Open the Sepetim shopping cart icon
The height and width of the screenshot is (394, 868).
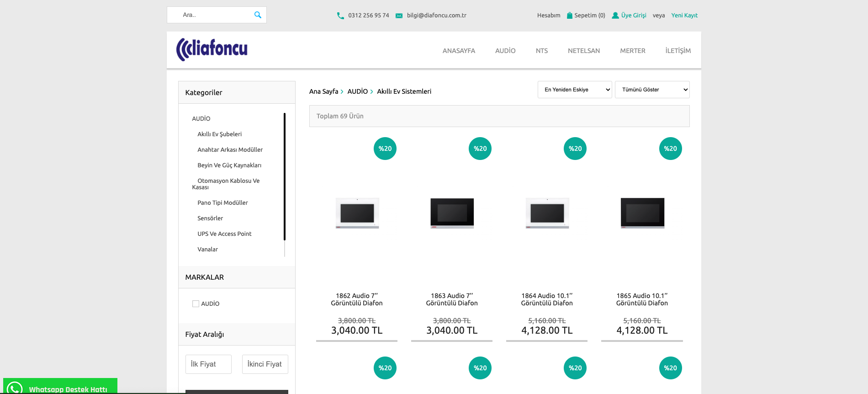tap(570, 16)
